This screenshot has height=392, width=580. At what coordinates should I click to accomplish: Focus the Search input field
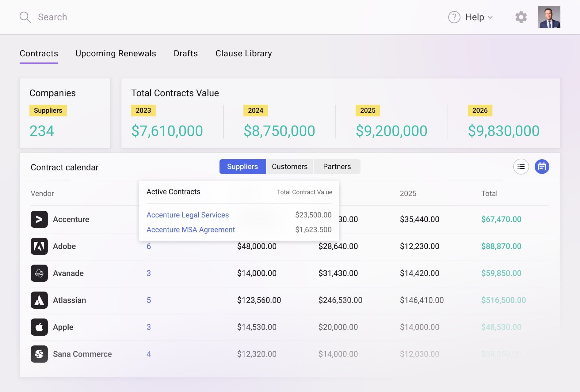coord(52,17)
